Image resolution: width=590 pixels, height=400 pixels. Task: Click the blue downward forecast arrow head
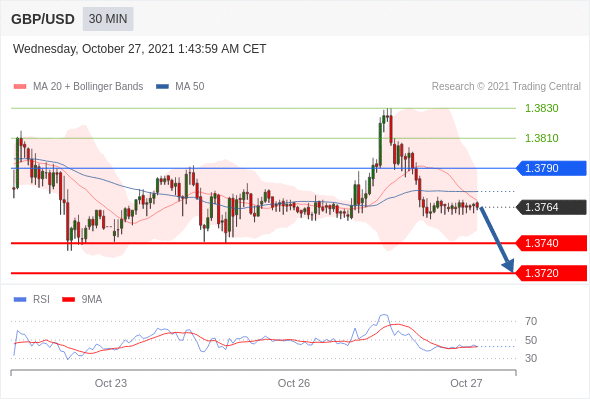tap(509, 265)
